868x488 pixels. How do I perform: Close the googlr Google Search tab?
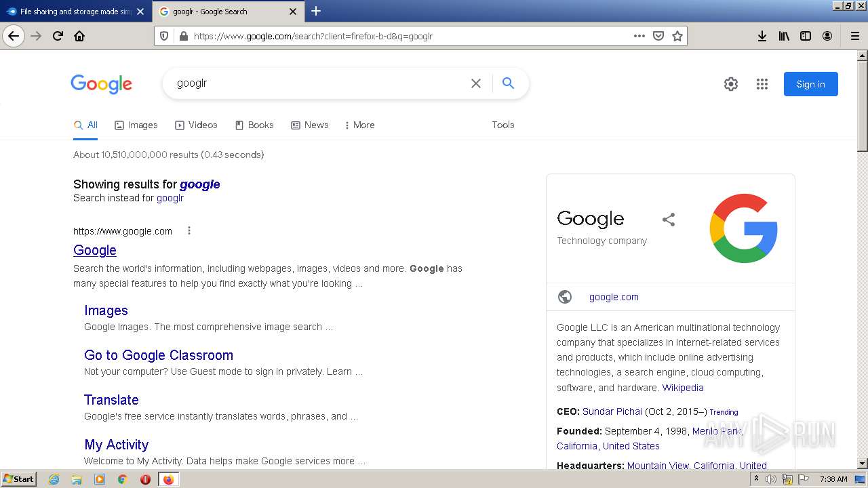point(293,12)
